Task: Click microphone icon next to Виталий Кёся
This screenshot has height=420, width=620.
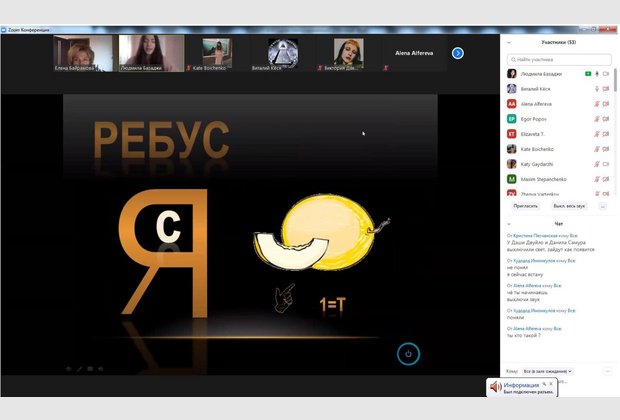Action: click(597, 88)
